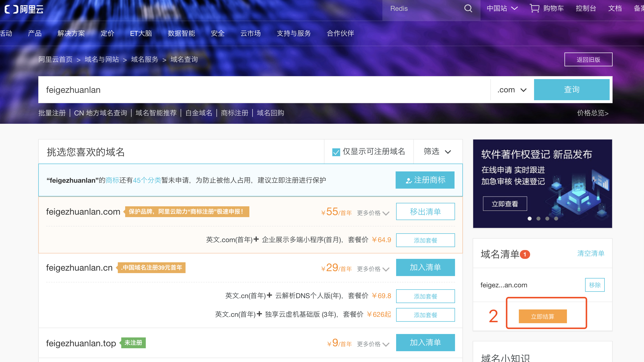This screenshot has height=362, width=644.
Task: Click the 清空清单 link
Action: [x=591, y=253]
